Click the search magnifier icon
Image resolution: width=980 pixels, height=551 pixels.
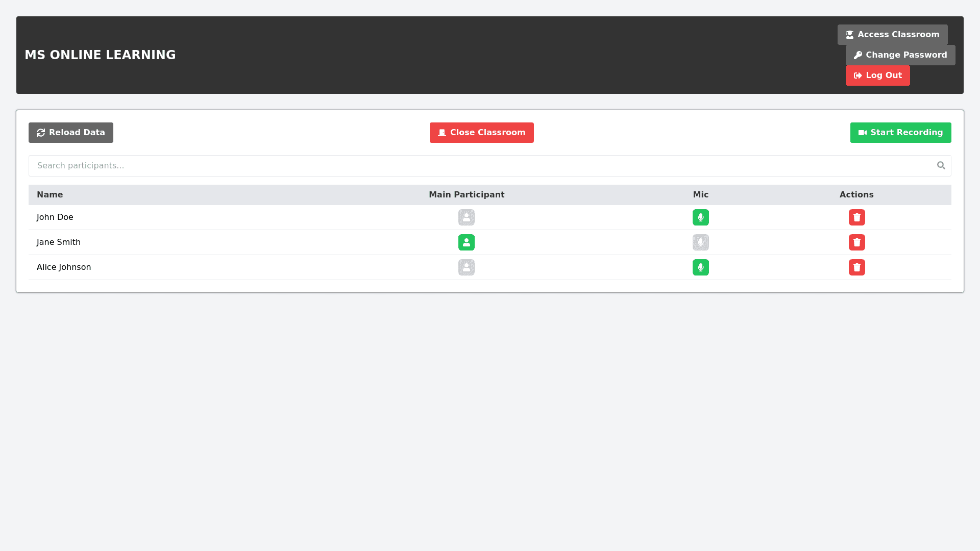(x=941, y=165)
